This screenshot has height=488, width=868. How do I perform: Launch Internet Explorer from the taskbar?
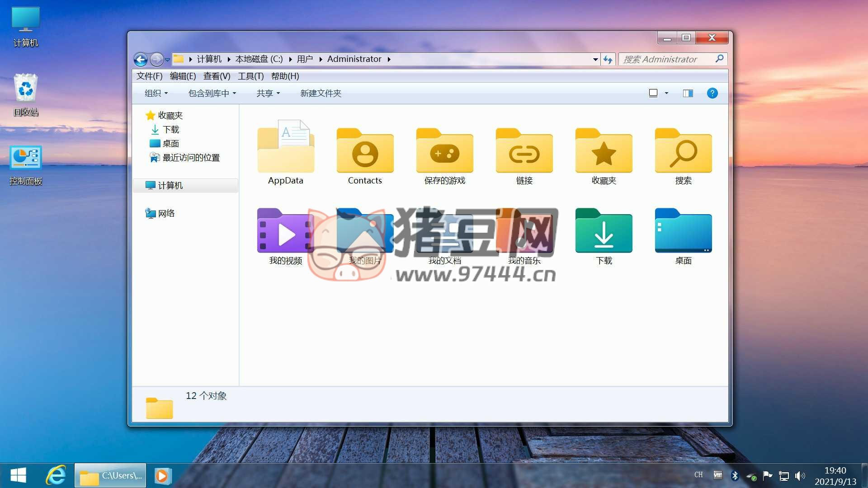[x=55, y=475]
